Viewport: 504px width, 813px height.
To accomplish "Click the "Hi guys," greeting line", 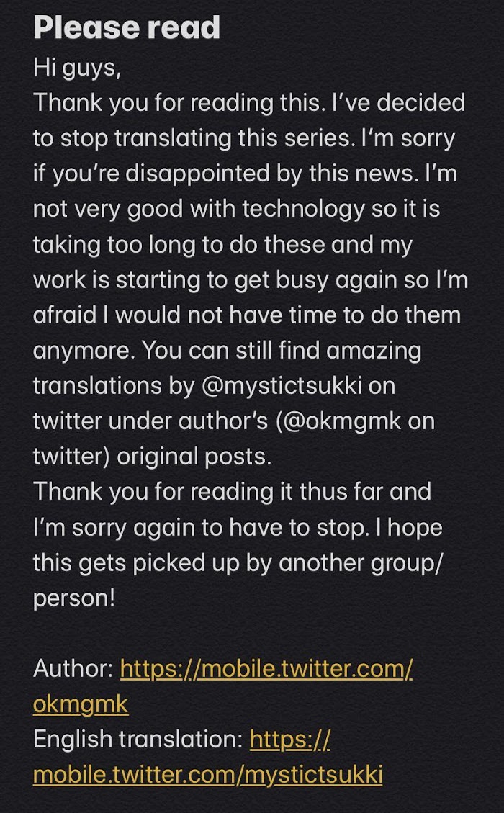I will 77,68.
